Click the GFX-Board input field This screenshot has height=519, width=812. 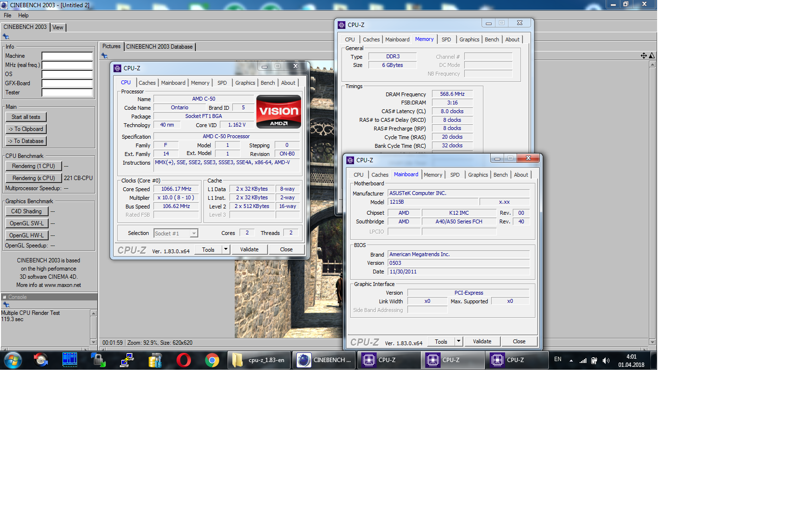[x=67, y=83]
